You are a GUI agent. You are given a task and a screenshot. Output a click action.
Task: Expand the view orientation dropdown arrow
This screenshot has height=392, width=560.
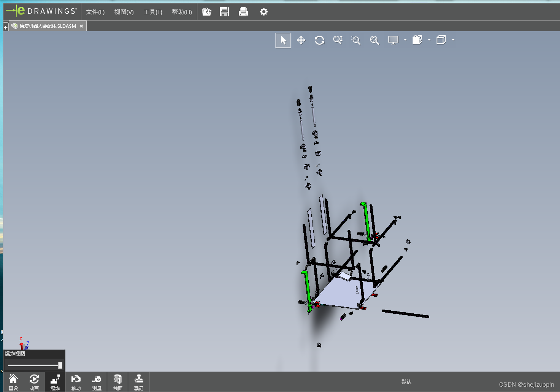coord(429,40)
